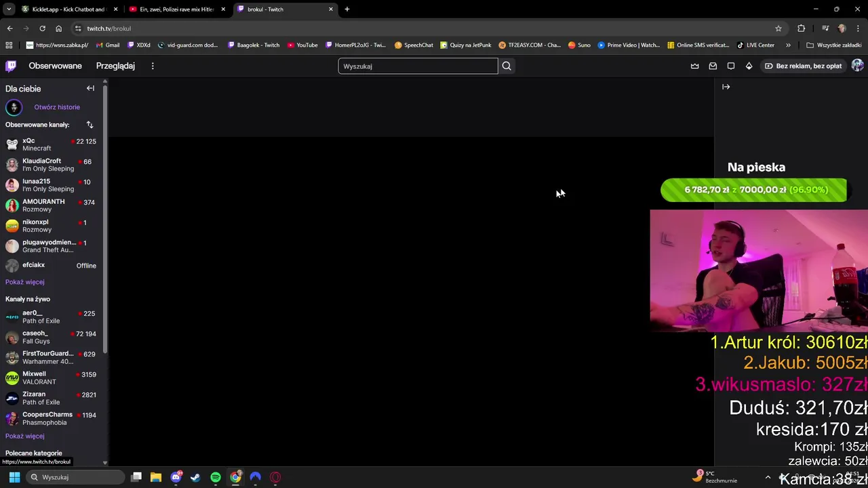Open AMOURANTH channel in the sidebar

coord(51,205)
